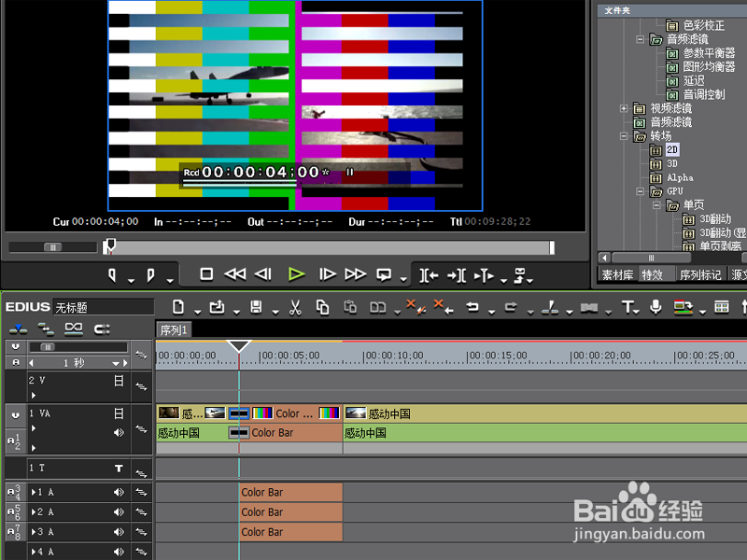The width and height of the screenshot is (747, 560).
Task: Paste at the cursor position
Action: pyautogui.click(x=350, y=307)
